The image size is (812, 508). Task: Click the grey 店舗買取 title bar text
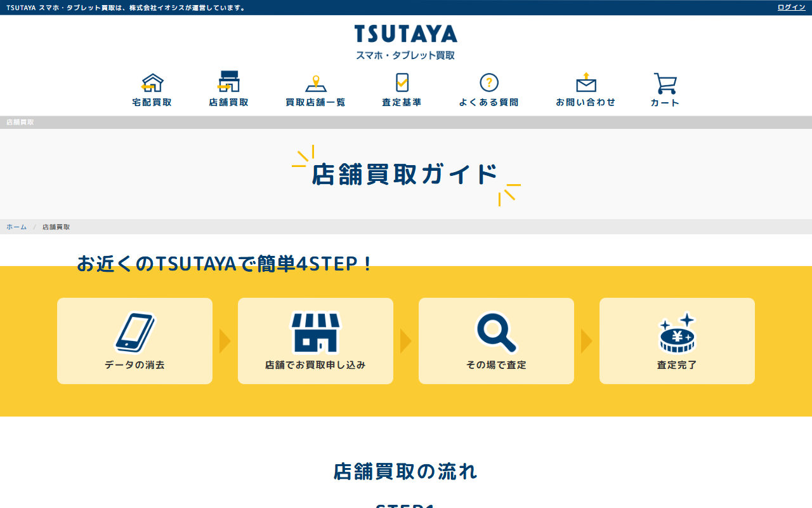(20, 122)
